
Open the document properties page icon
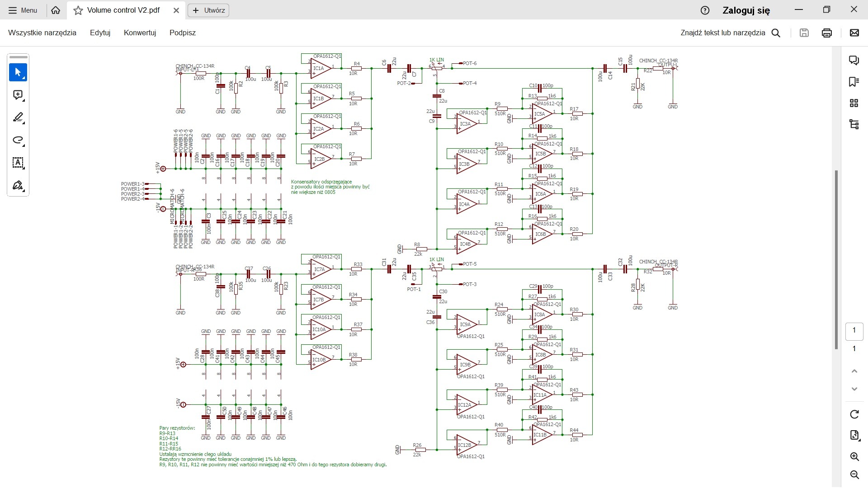click(854, 435)
